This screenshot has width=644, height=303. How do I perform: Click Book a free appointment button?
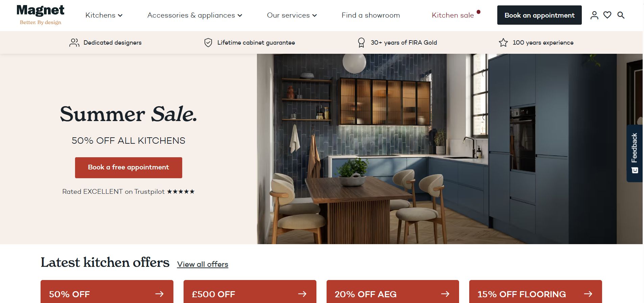(x=128, y=168)
